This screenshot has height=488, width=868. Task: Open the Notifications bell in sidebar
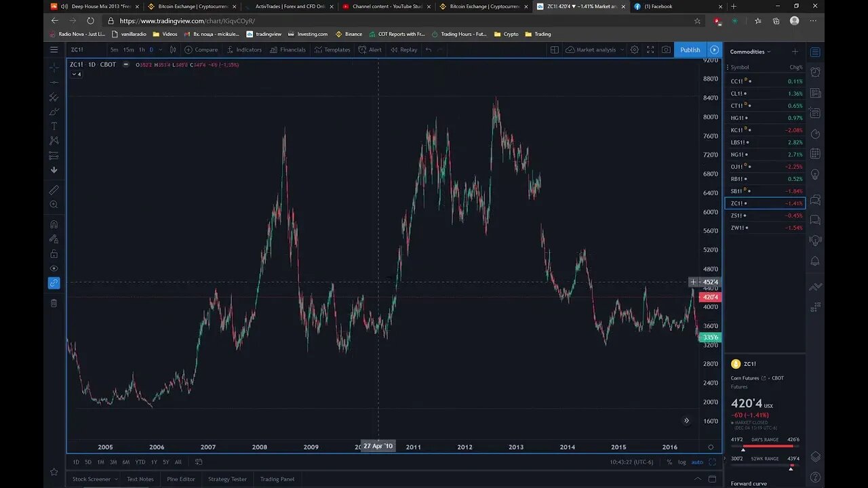coord(815,261)
